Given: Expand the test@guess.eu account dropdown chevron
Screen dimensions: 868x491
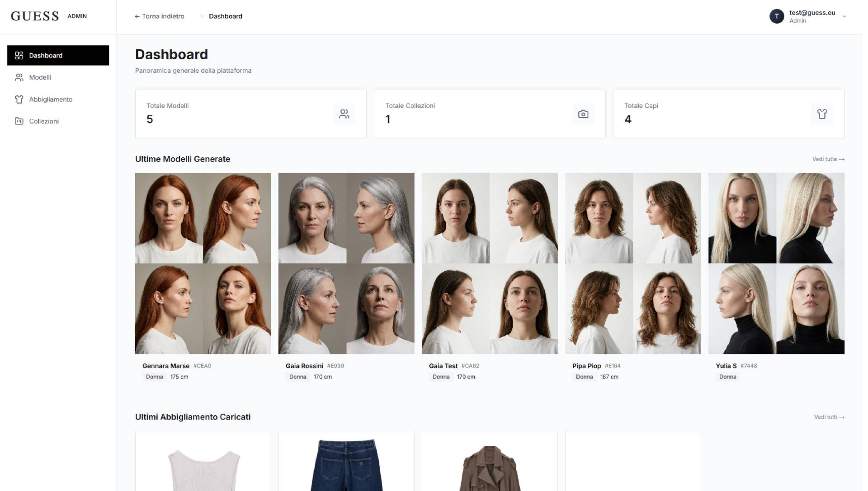Looking at the screenshot, I should point(844,16).
